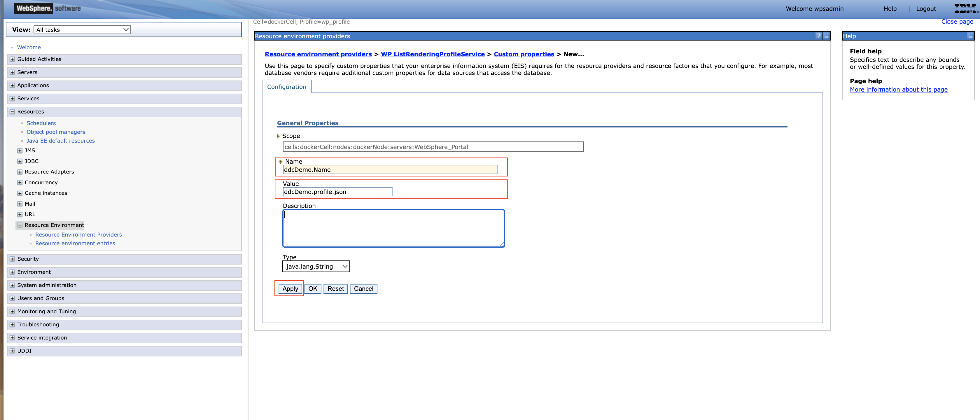Expand the Security section
Image resolution: width=980 pixels, height=420 pixels.
point(12,259)
